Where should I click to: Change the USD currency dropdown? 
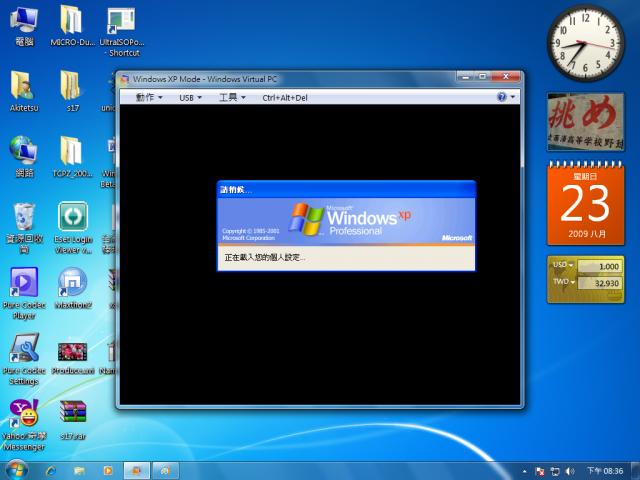tap(563, 265)
